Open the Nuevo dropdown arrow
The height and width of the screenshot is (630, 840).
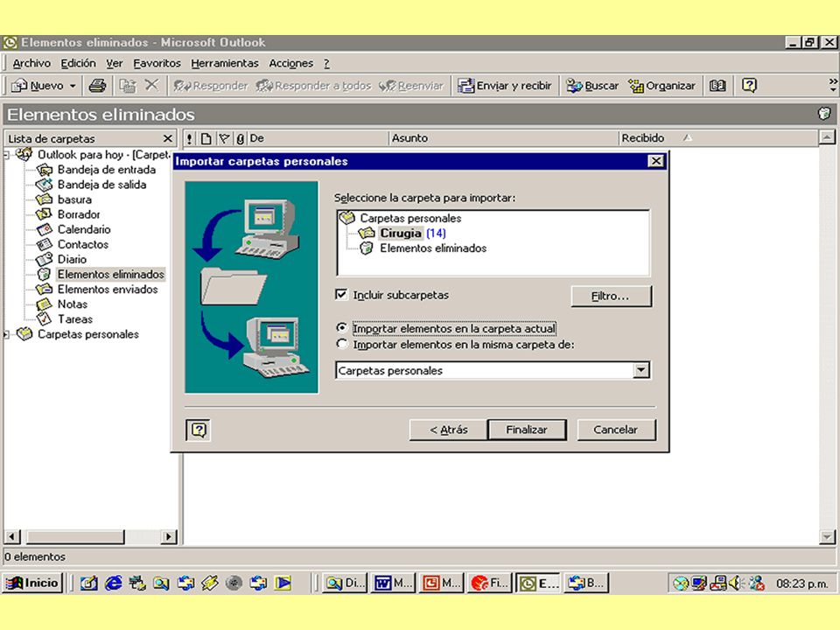[73, 86]
